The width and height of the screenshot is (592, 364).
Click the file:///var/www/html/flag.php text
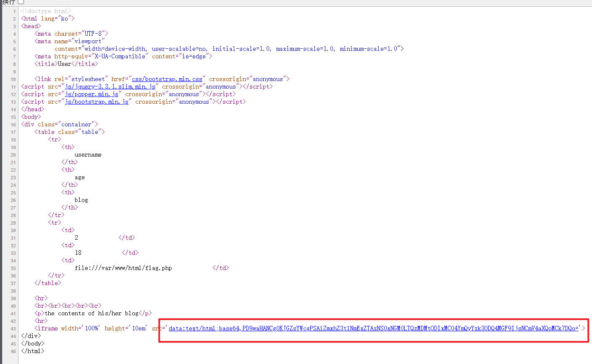coord(123,268)
